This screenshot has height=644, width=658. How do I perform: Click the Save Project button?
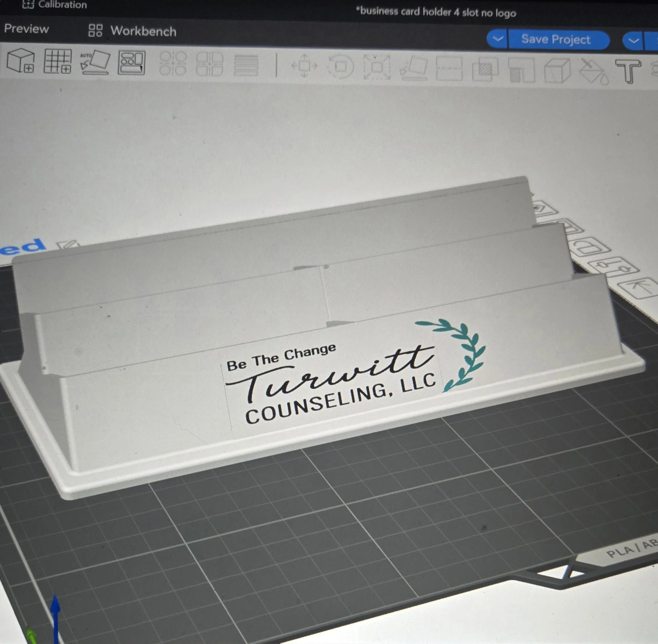(556, 40)
